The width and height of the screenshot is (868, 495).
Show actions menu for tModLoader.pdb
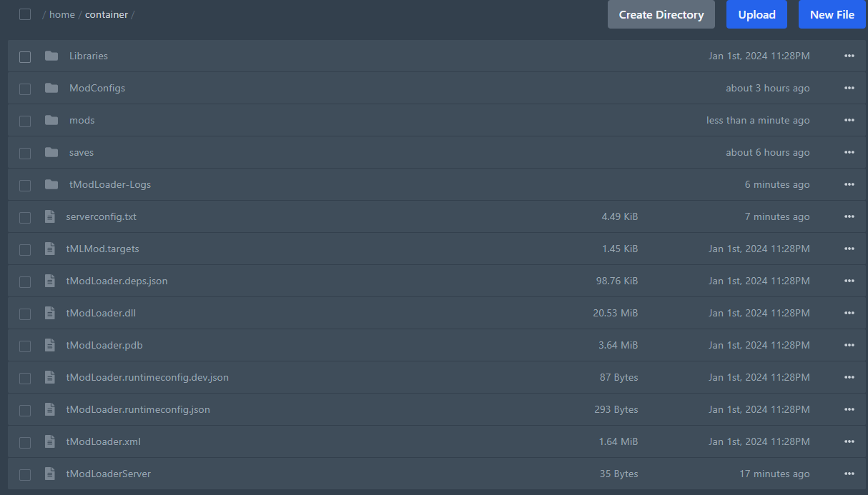[849, 345]
